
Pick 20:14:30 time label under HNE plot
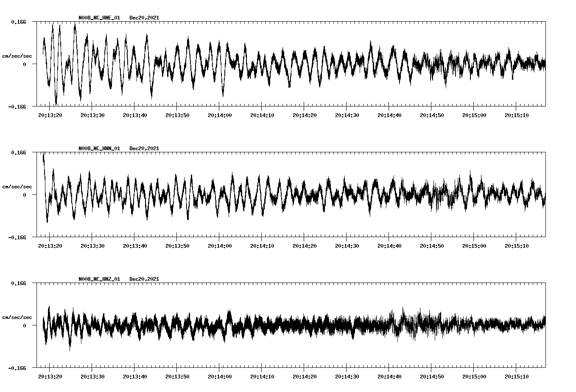347,115
